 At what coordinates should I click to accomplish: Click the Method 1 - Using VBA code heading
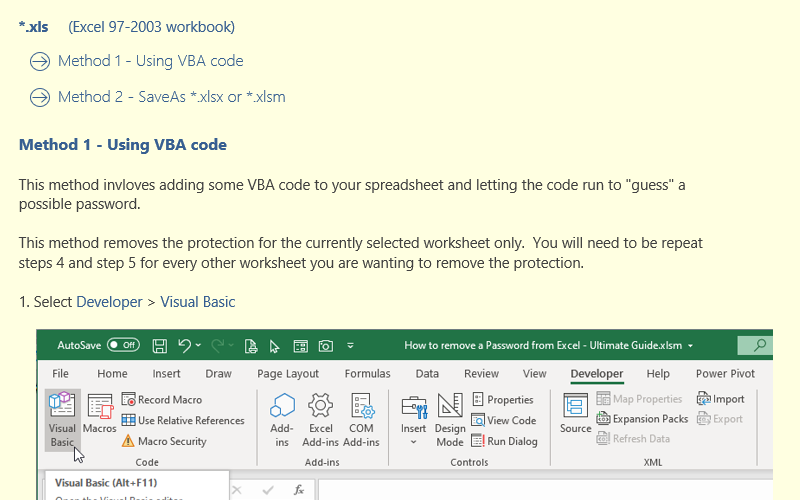122,144
